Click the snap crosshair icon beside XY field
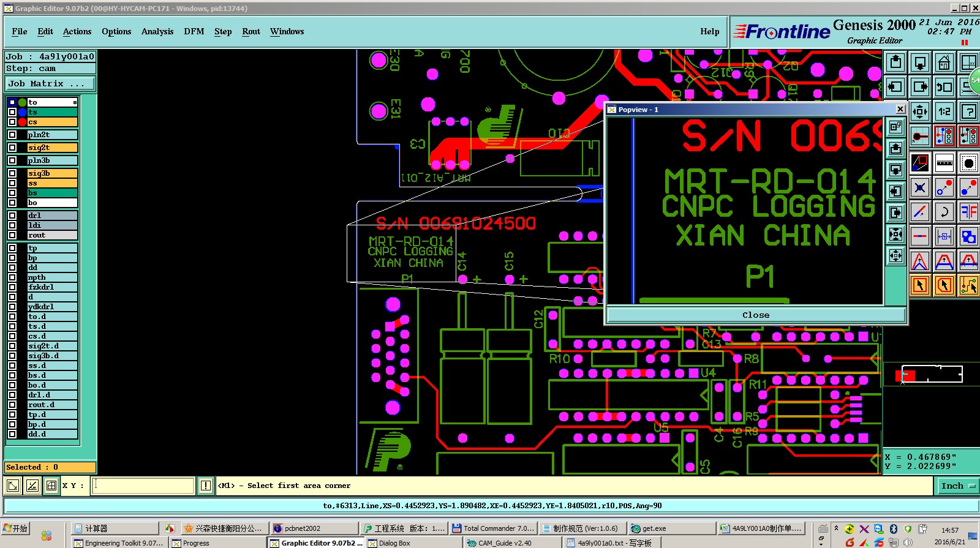980x548 pixels. (x=51, y=486)
